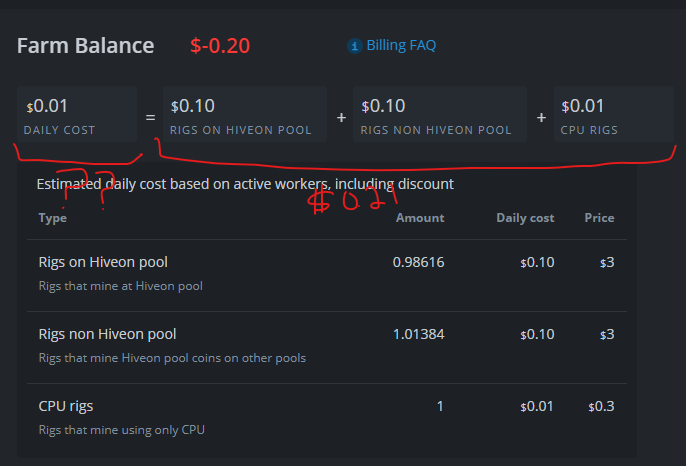Click the $0.3 CPU rigs price
This screenshot has height=466, width=686.
point(601,406)
